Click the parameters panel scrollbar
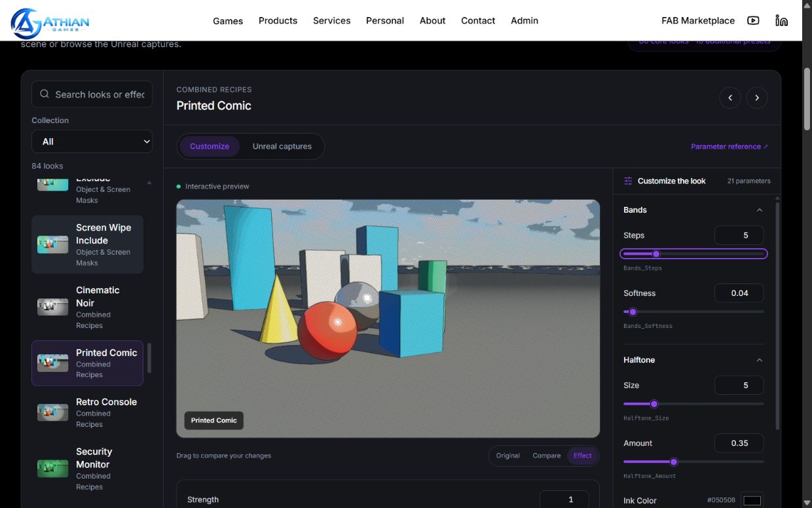The image size is (812, 508). tap(778, 316)
